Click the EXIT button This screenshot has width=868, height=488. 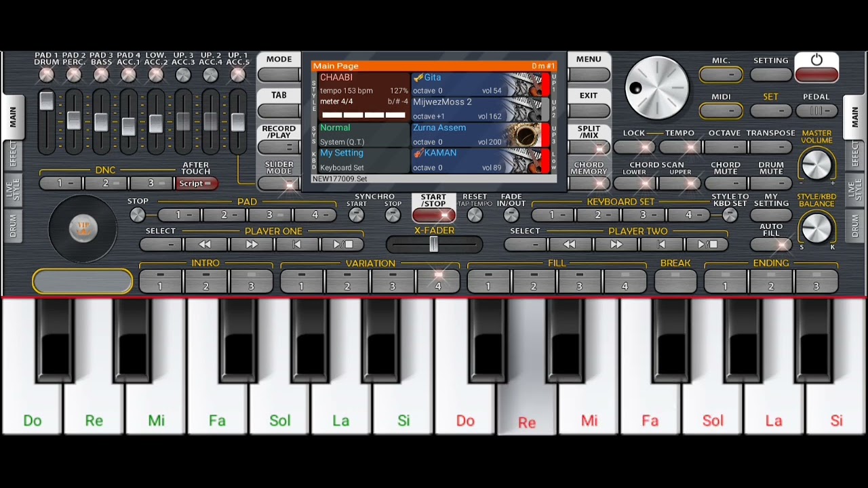[x=589, y=110]
